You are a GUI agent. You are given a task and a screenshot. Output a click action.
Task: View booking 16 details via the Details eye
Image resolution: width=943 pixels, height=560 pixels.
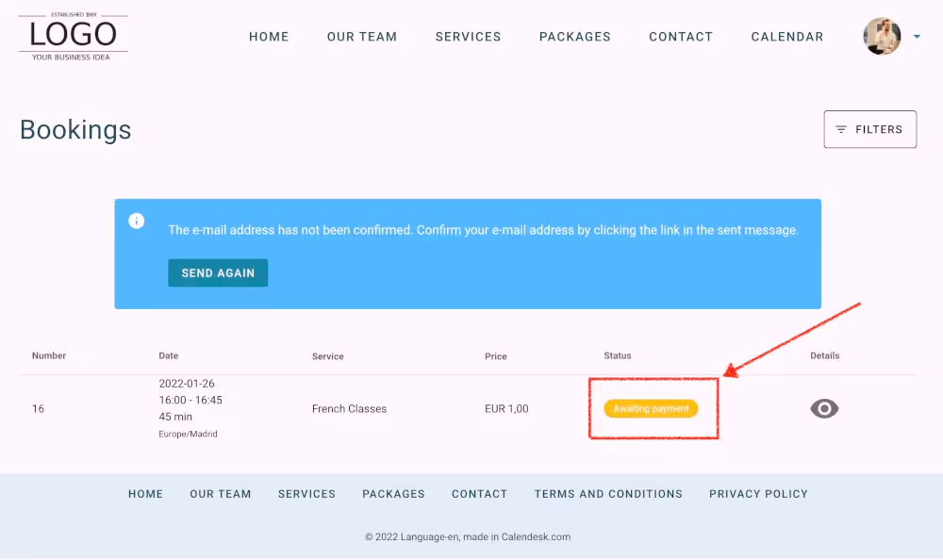[824, 408]
